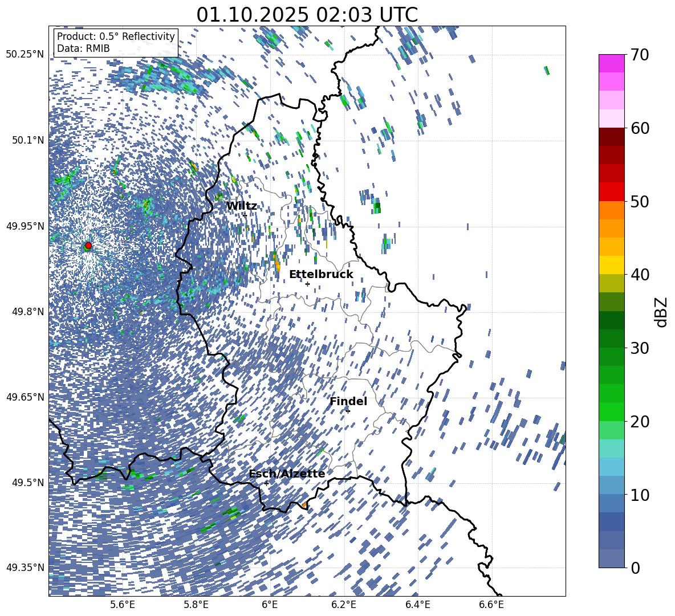Pick the magenta swatch at the colorbar top
Image resolution: width=675 pixels, height=616 pixels.
tap(611, 63)
